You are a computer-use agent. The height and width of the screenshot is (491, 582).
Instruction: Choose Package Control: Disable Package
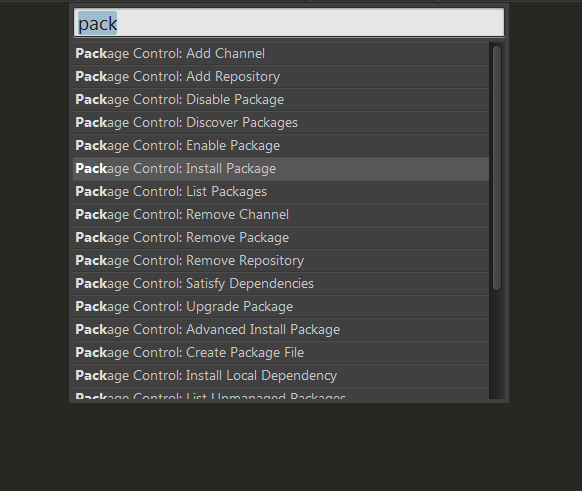(281, 99)
